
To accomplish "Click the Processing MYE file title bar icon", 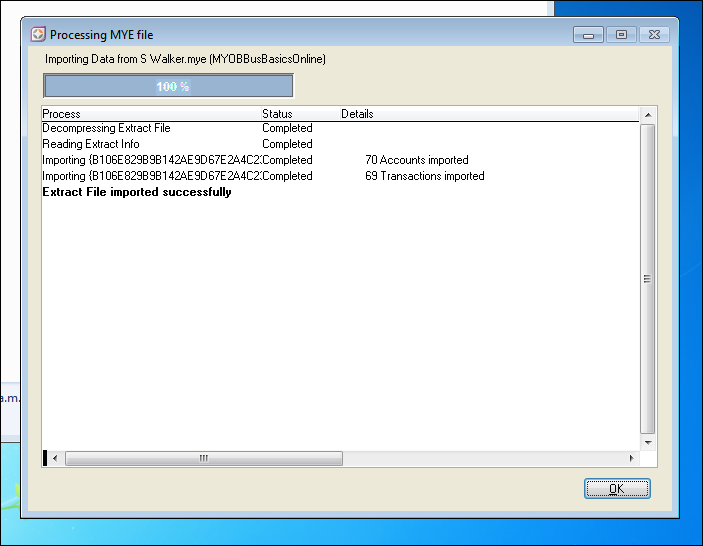I will pyautogui.click(x=39, y=34).
